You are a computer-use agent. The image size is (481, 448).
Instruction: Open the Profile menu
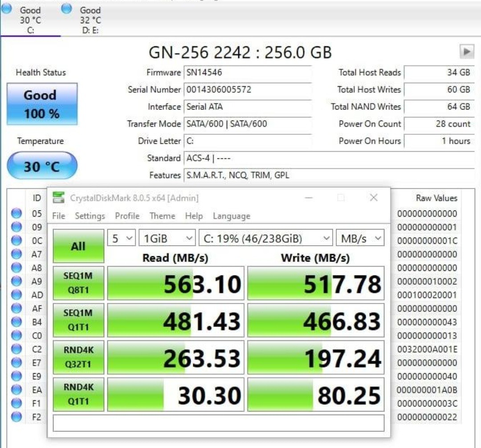(127, 216)
